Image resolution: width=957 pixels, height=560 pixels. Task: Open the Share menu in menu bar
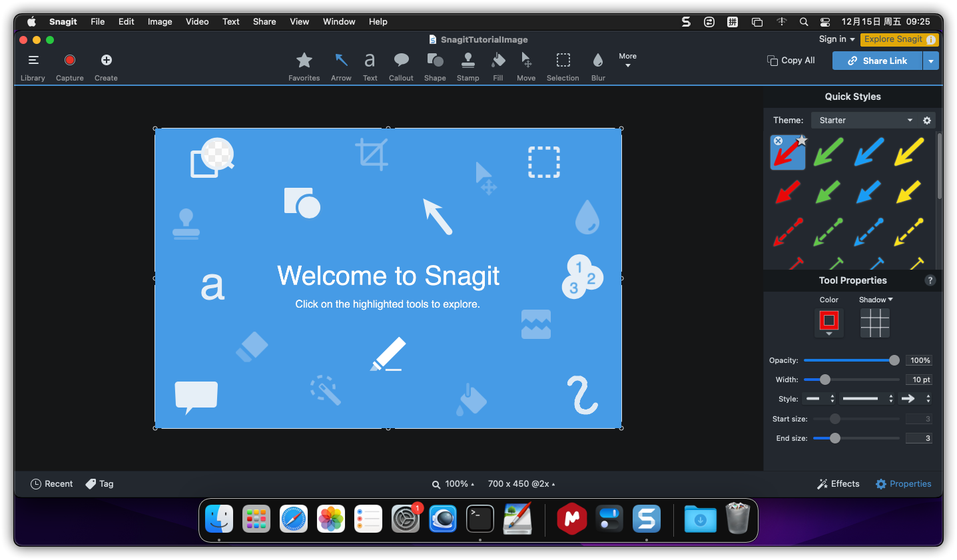coord(264,22)
